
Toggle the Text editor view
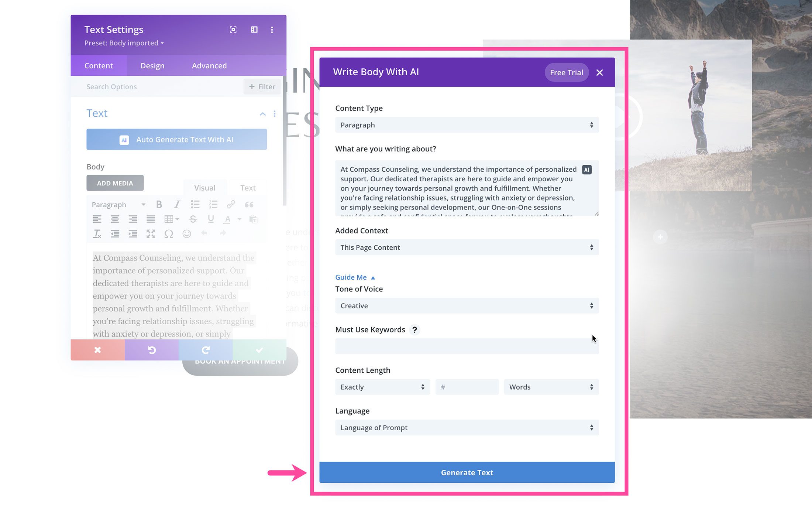247,187
